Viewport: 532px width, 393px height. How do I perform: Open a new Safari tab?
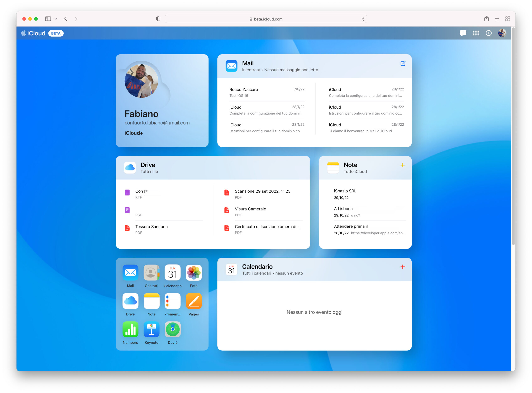click(x=497, y=19)
